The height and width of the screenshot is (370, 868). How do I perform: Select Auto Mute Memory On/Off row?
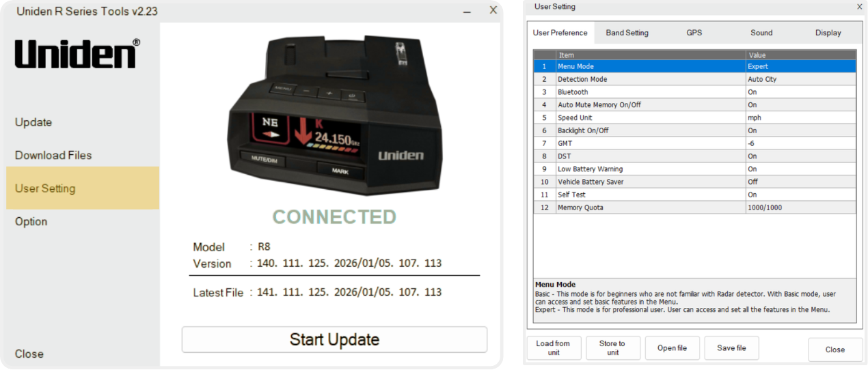coord(694,105)
